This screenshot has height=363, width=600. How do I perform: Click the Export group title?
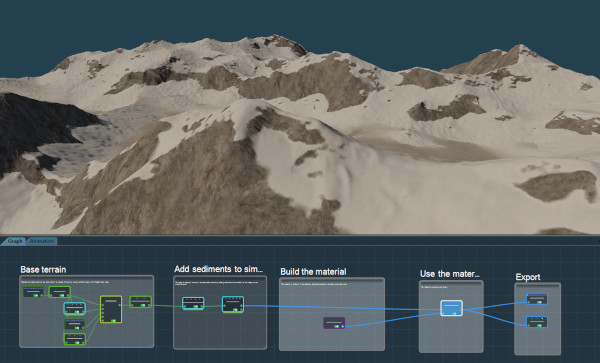pos(528,277)
